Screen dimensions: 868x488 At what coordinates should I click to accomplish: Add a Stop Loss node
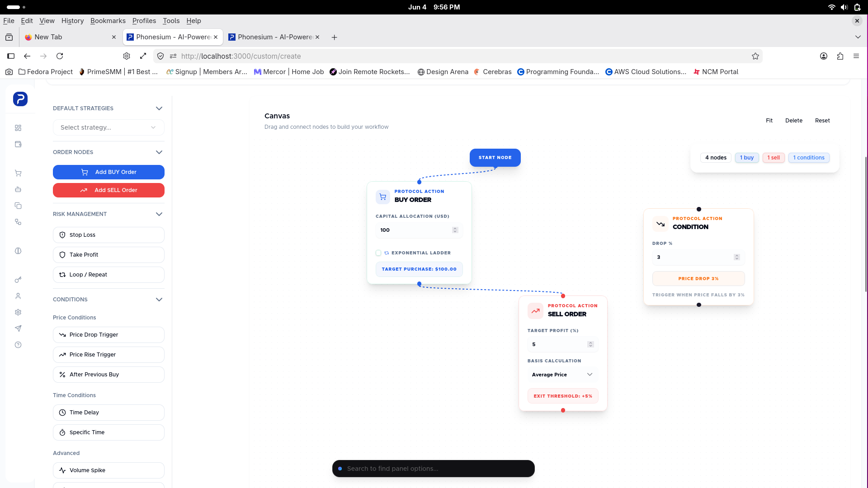pos(108,235)
